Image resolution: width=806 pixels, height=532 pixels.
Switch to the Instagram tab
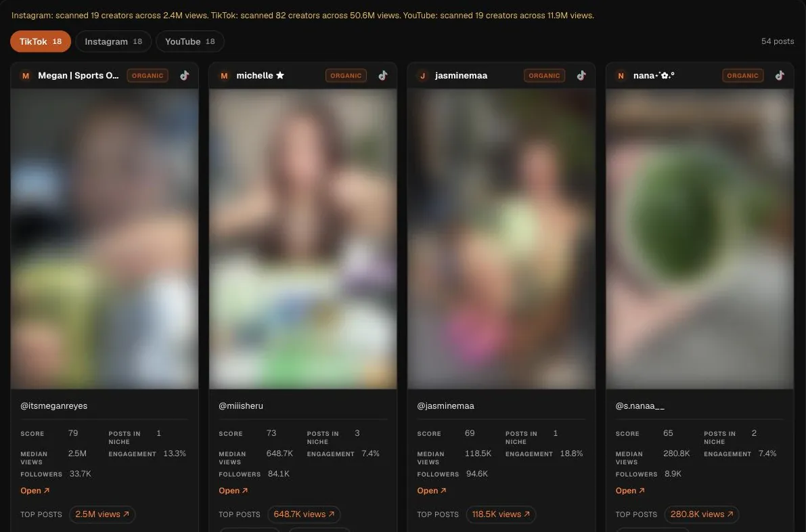pos(113,42)
